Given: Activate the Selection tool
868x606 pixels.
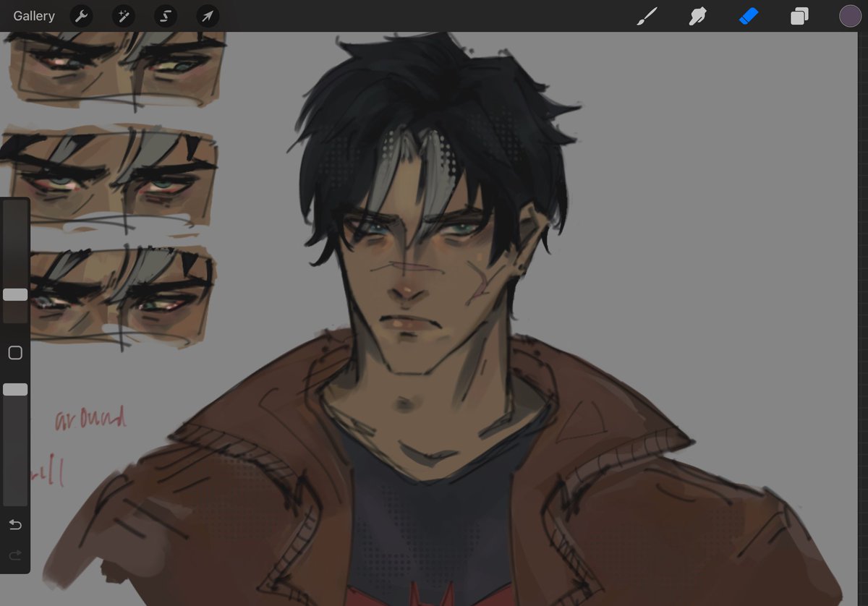Looking at the screenshot, I should [166, 16].
